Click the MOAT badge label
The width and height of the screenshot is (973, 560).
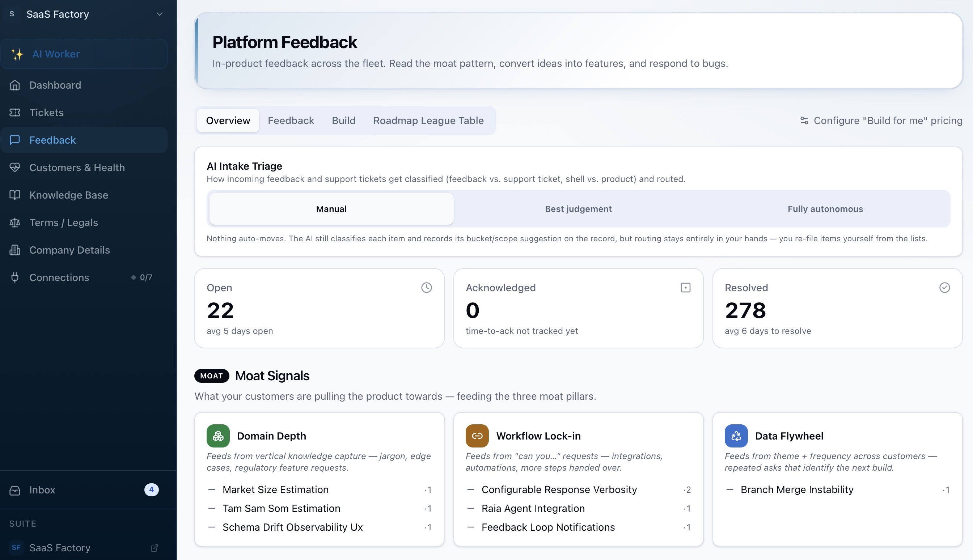point(212,376)
